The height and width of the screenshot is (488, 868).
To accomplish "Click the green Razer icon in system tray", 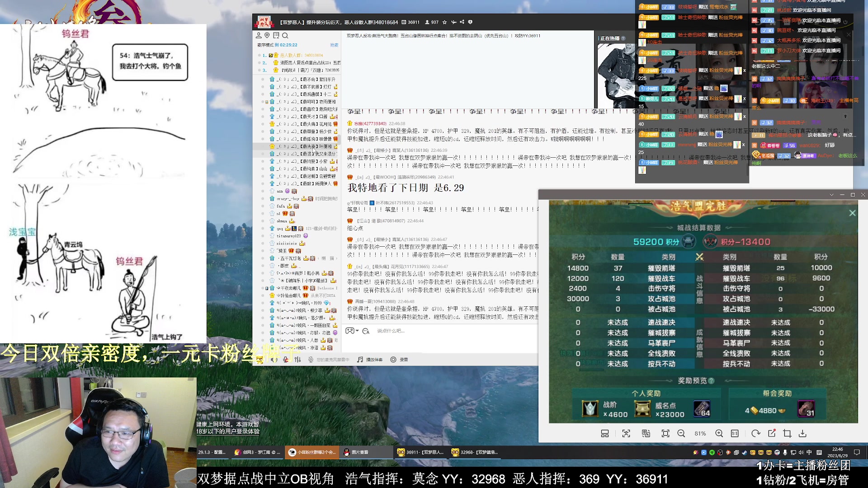I will 712,452.
